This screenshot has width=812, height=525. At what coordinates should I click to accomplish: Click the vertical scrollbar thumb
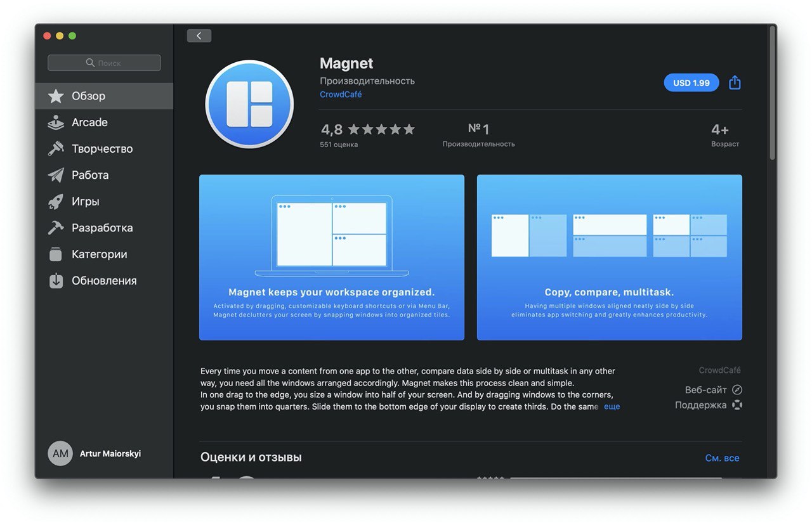coord(772,93)
